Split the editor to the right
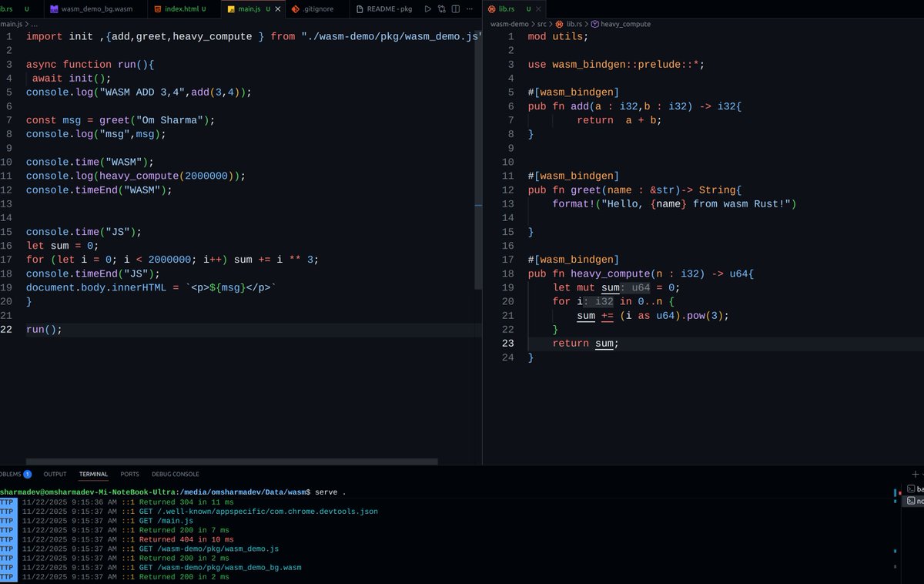The width and height of the screenshot is (924, 584). click(456, 9)
